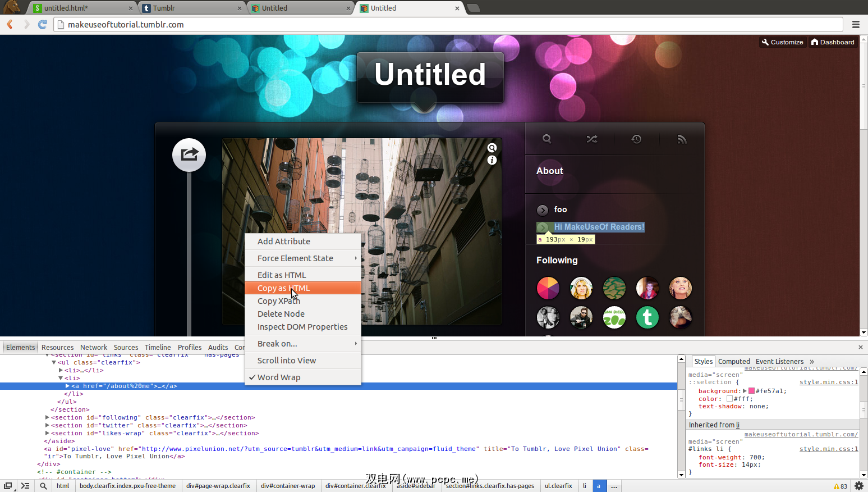Open the Audits devtools tab
The height and width of the screenshot is (492, 868).
pos(218,348)
